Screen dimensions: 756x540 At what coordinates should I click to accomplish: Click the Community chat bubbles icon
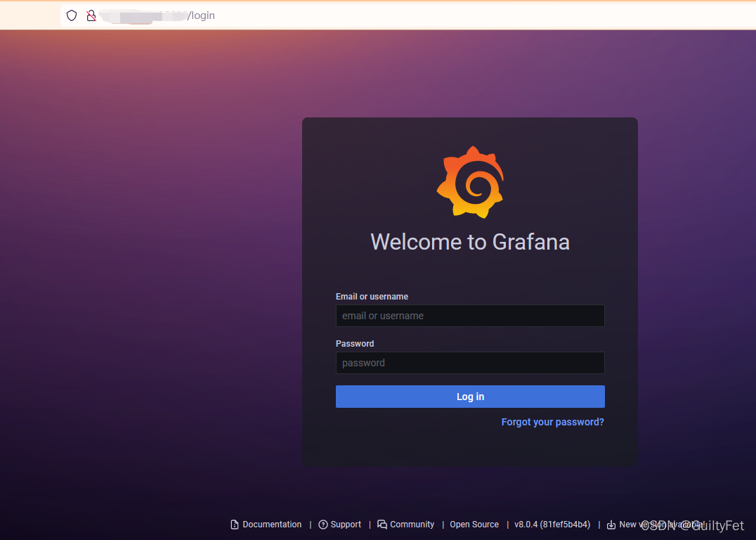[382, 525]
